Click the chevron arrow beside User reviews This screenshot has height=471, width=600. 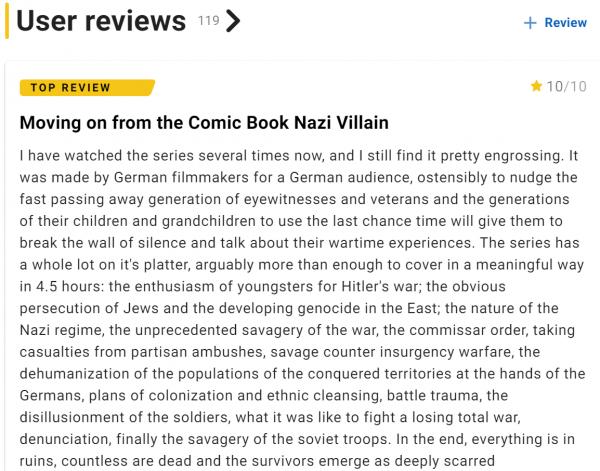(234, 22)
